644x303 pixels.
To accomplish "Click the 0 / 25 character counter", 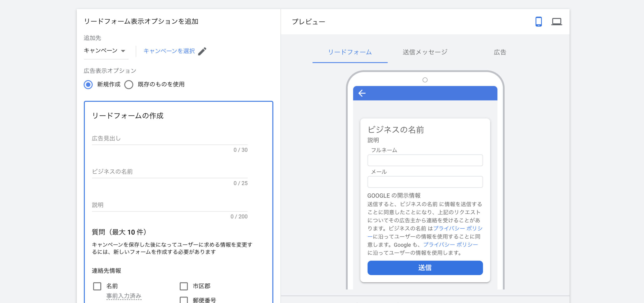I will point(240,183).
